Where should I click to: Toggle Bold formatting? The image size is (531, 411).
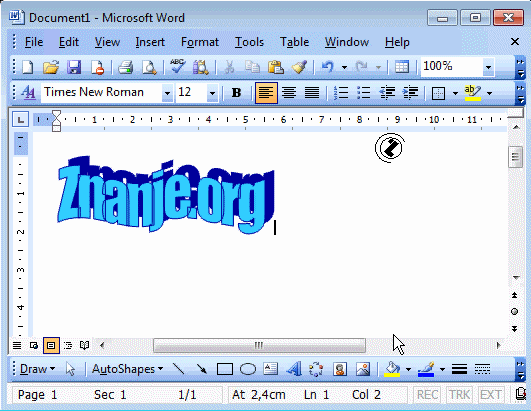pos(236,92)
